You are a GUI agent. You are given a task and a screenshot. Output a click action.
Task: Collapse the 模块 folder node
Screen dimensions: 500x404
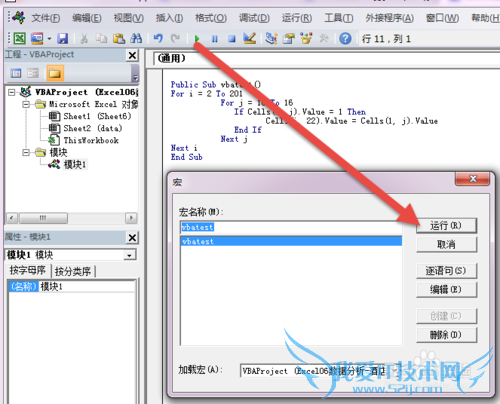tap(26, 153)
